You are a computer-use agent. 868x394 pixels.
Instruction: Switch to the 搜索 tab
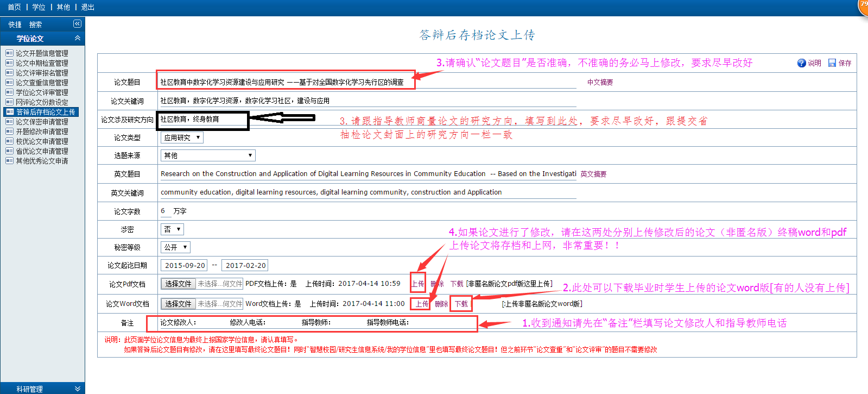pyautogui.click(x=35, y=24)
